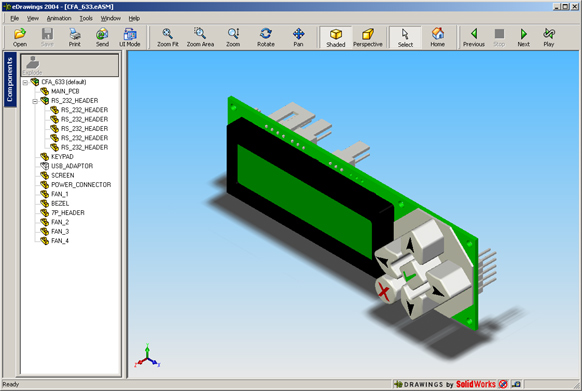
Task: Select POWER_CONNECTOR component in tree
Action: click(x=81, y=185)
